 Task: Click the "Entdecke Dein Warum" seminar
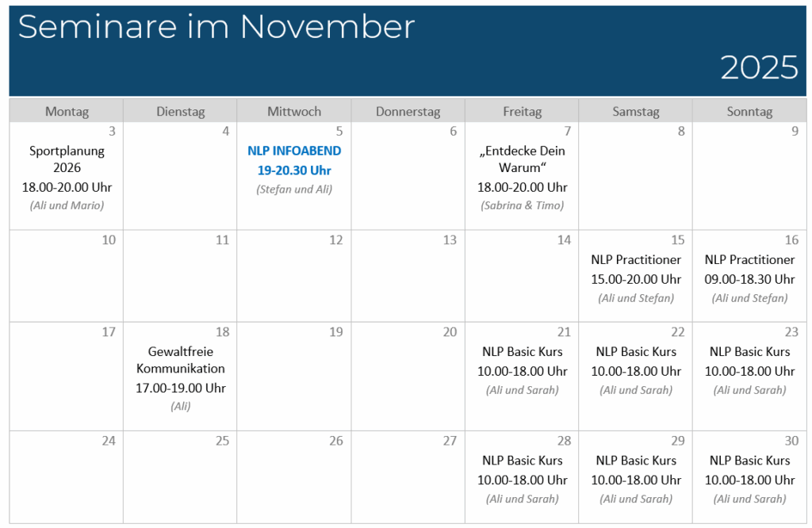pos(522,159)
